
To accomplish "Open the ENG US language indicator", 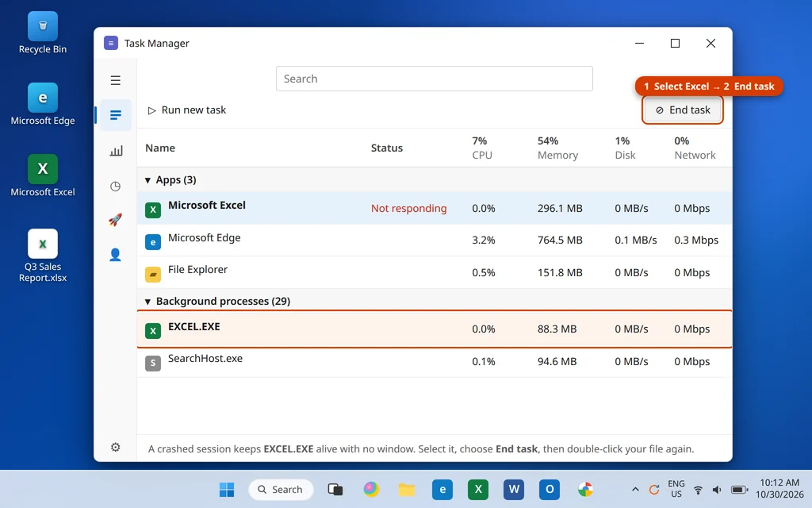I will (x=676, y=489).
